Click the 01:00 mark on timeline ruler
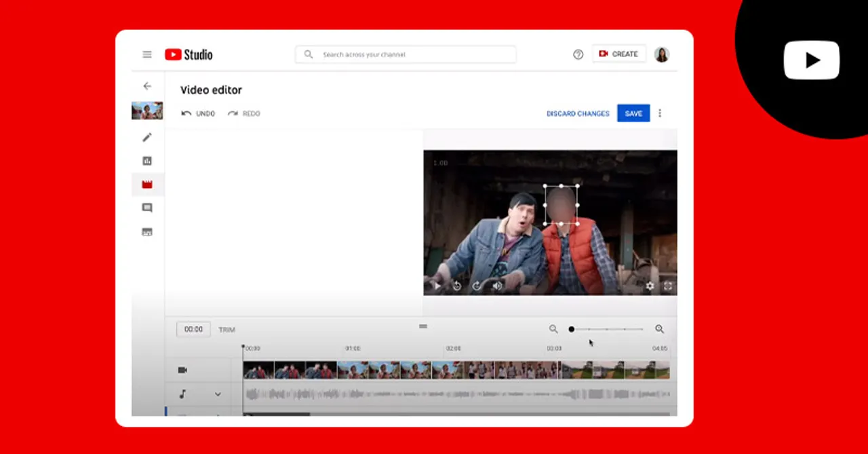The height and width of the screenshot is (454, 868). (353, 348)
